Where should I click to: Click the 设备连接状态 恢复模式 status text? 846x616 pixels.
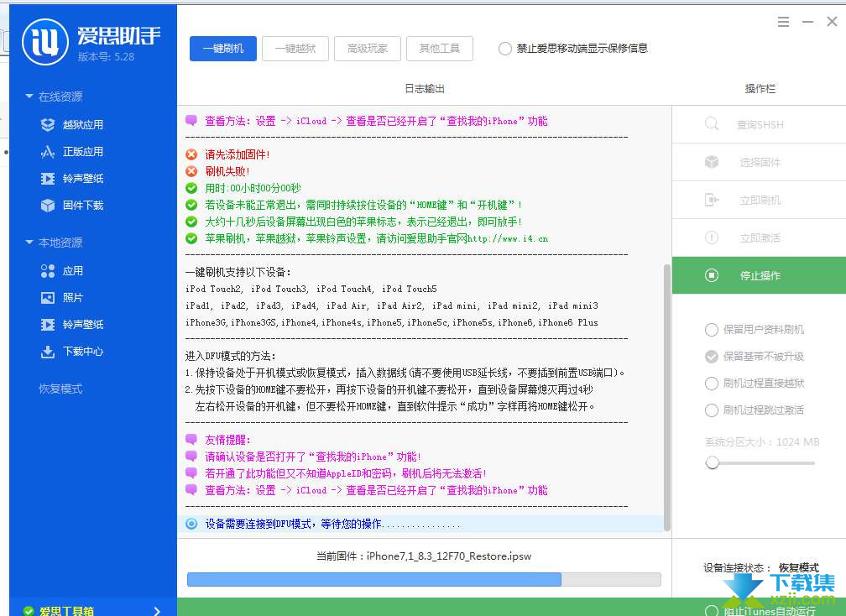click(760, 567)
